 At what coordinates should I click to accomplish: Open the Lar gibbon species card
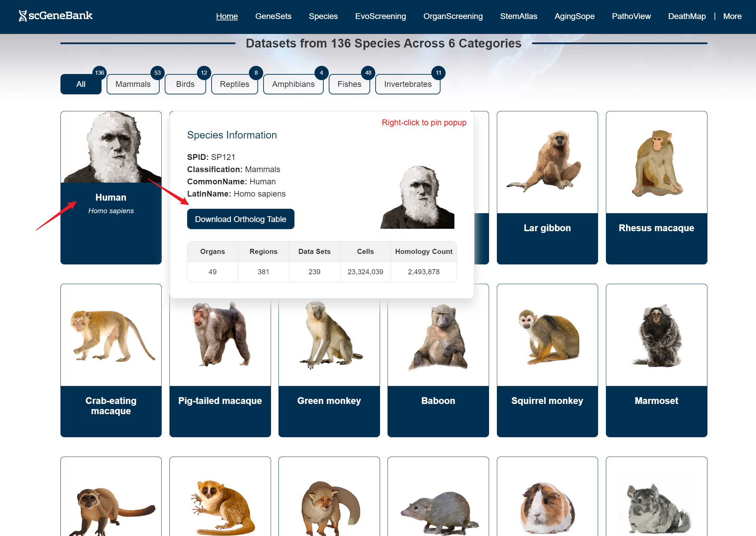tap(547, 187)
